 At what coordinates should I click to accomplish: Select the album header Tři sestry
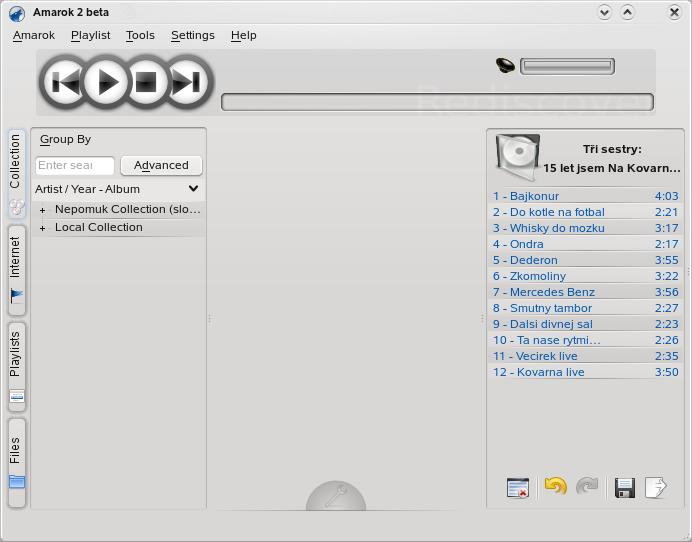[612, 149]
